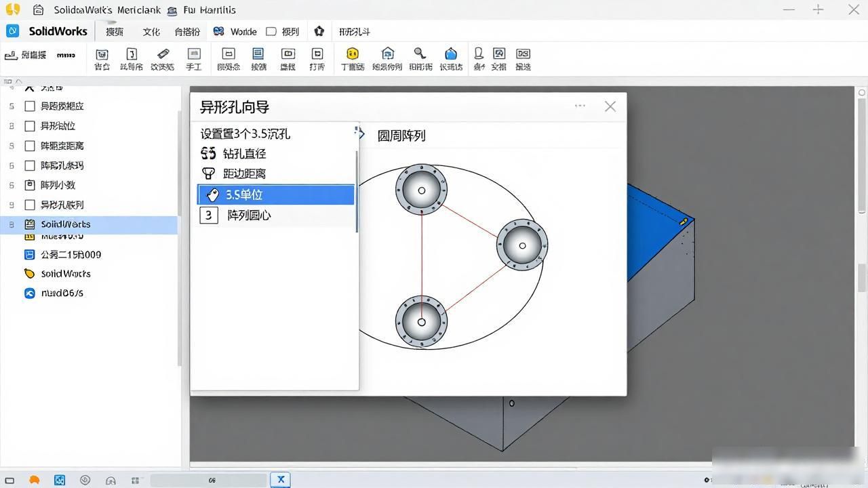Screen dimensions: 868x488
Task: Click the toolbar icon showing numeral 3
Action: point(132,54)
